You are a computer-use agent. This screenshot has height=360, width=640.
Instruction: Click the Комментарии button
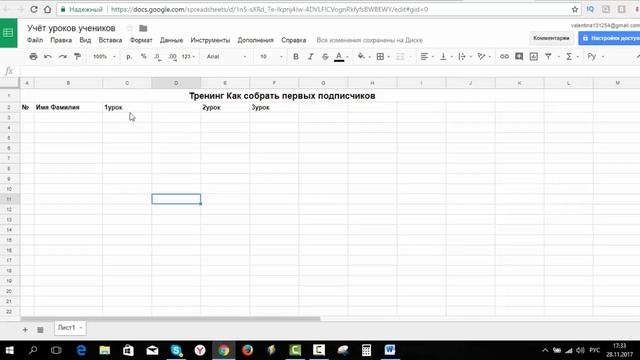pos(551,38)
